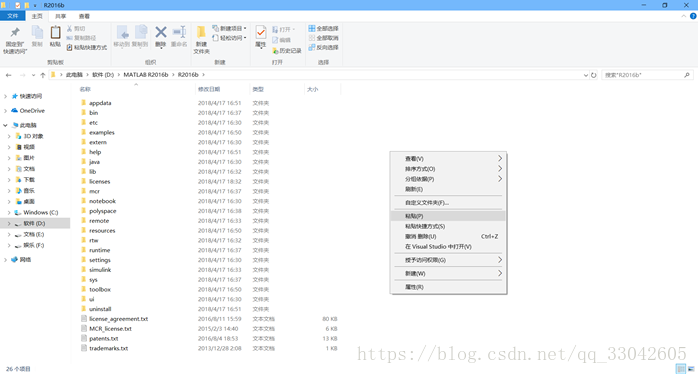This screenshot has width=698, height=374.
Task: Select the toolbox folder row
Action: (209, 289)
